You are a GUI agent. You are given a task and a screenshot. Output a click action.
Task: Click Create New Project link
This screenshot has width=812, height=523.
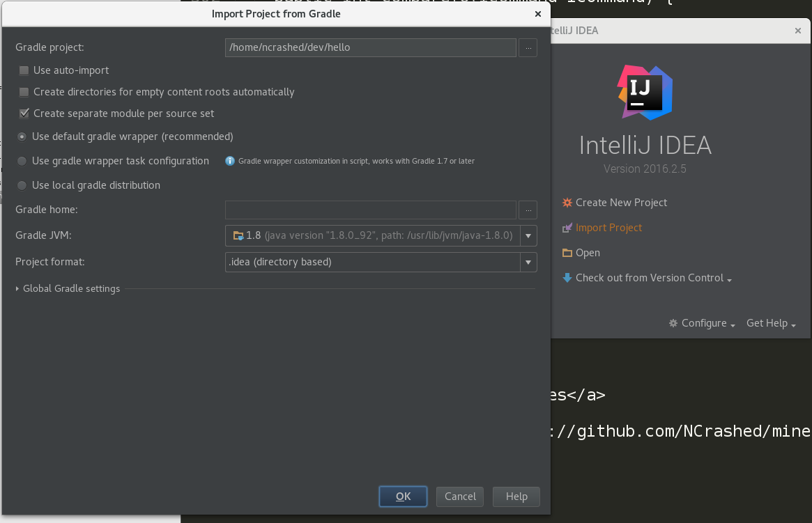[621, 202]
